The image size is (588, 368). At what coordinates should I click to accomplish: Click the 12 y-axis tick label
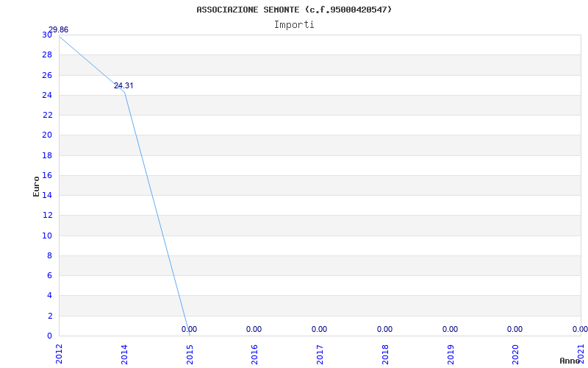47,216
